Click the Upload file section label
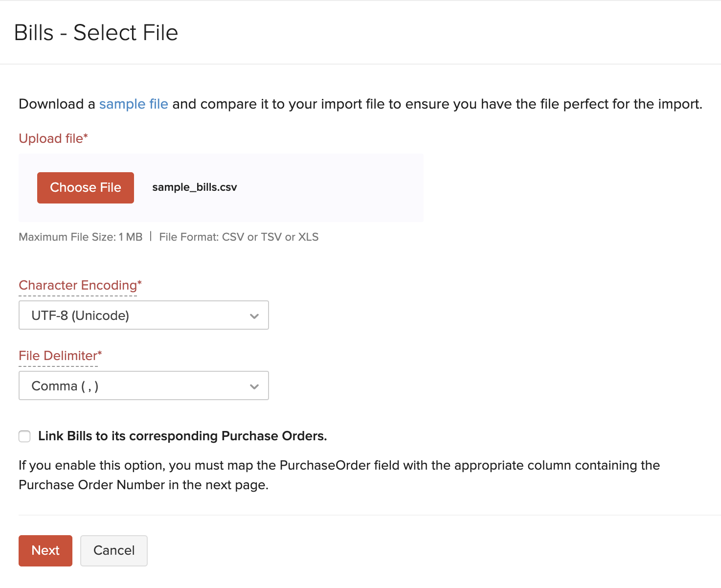This screenshot has width=721, height=588. tap(53, 138)
